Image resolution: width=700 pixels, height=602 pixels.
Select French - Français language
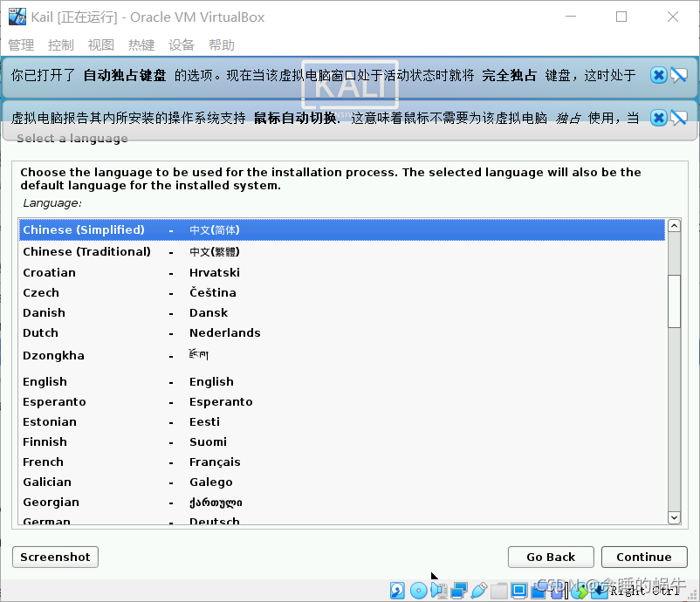342,462
